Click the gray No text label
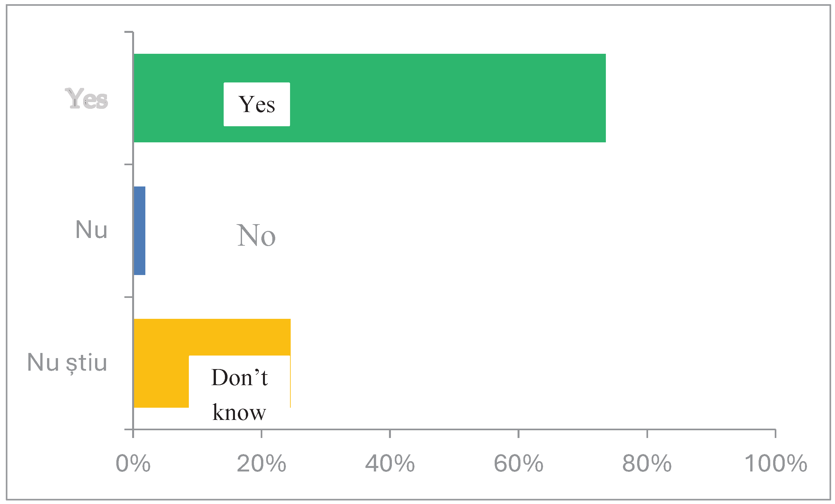 (x=256, y=235)
